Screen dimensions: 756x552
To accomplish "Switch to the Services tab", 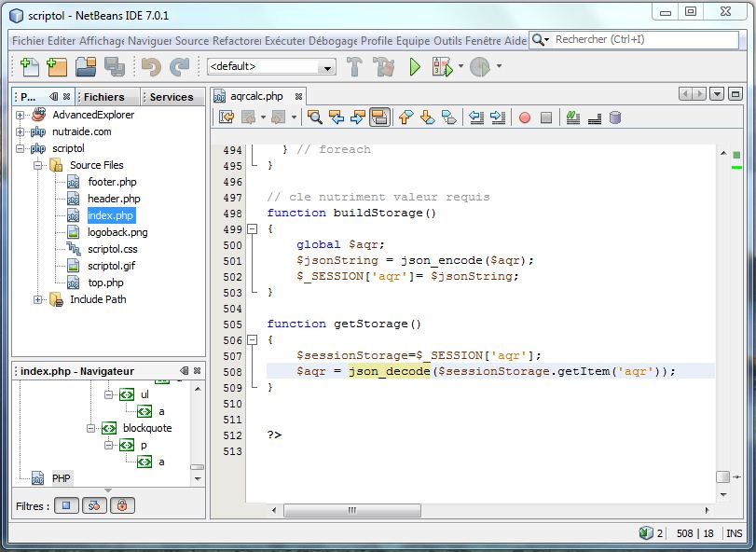I will (x=172, y=97).
